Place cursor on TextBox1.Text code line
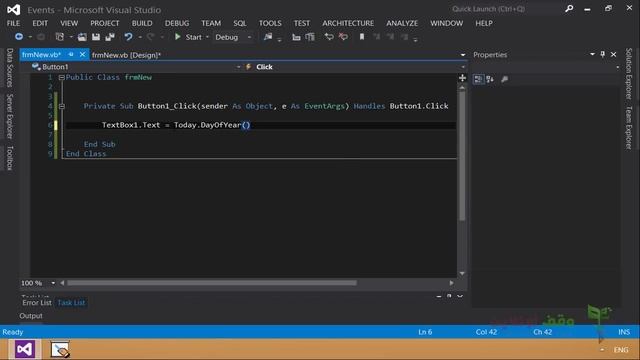This screenshot has height=360, width=640. (176, 125)
